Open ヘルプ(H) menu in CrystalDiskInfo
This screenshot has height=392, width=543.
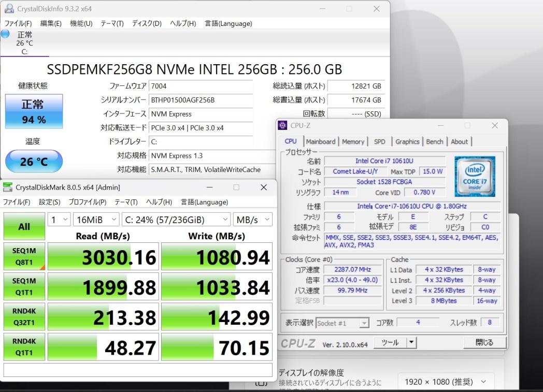coord(183,23)
